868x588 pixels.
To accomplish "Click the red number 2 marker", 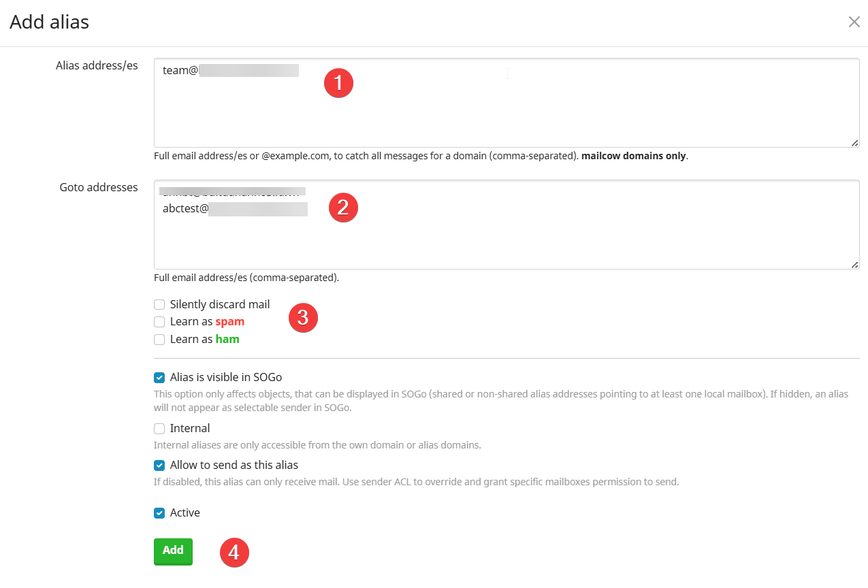I will 343,207.
